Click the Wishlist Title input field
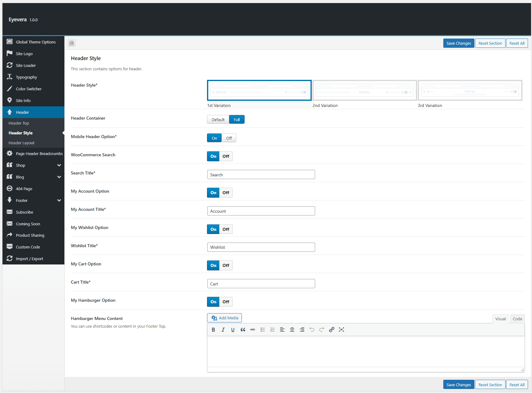The width and height of the screenshot is (532, 393). point(261,247)
